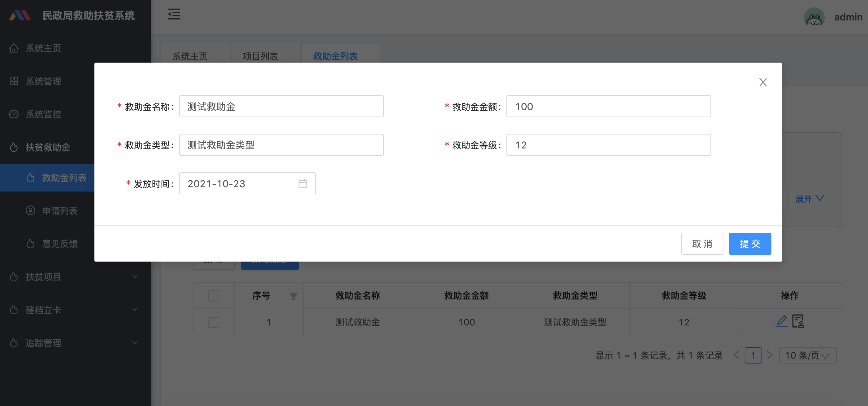Click the flame icon beside 扶贫救助金

(14, 147)
